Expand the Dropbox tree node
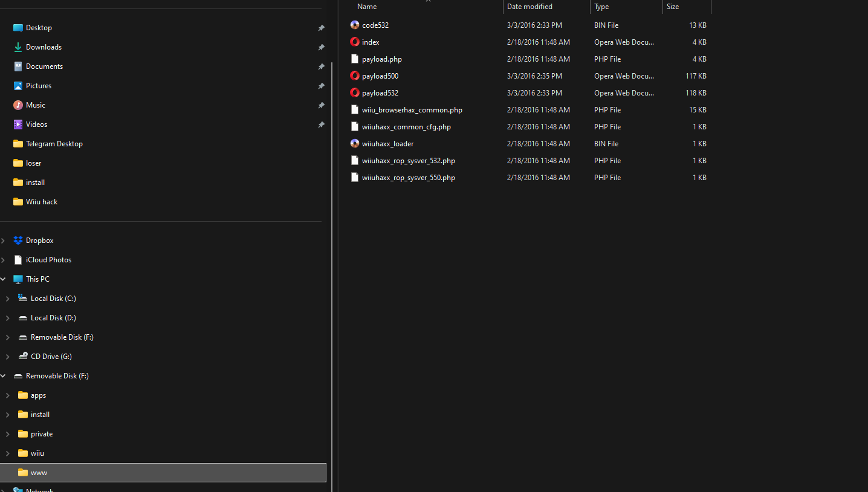This screenshot has width=868, height=492. [x=3, y=241]
